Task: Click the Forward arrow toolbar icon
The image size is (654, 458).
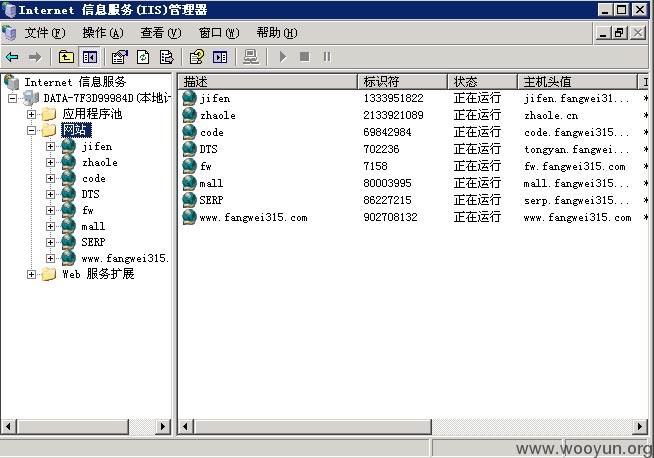Action: (35, 57)
